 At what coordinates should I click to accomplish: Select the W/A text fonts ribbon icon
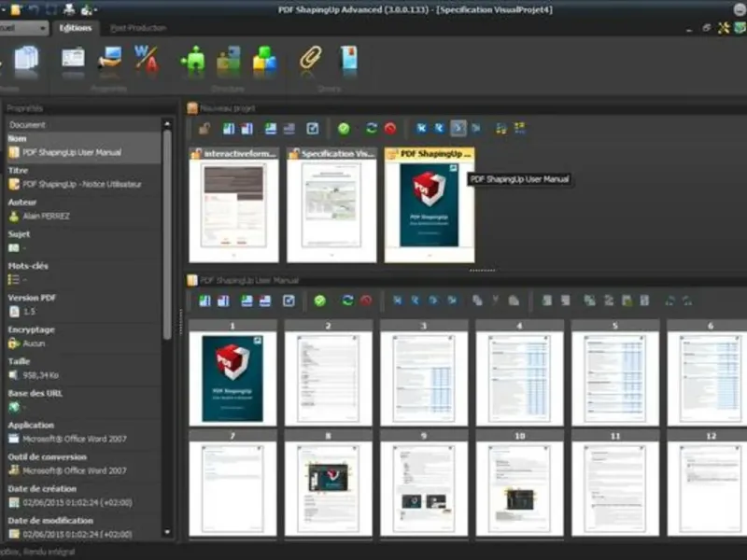(x=146, y=59)
